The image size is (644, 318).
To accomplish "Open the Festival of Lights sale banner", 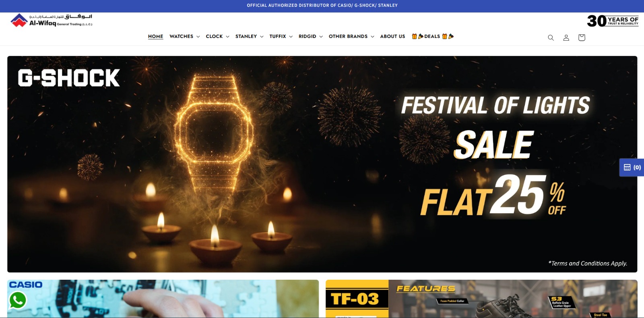I will (x=322, y=164).
